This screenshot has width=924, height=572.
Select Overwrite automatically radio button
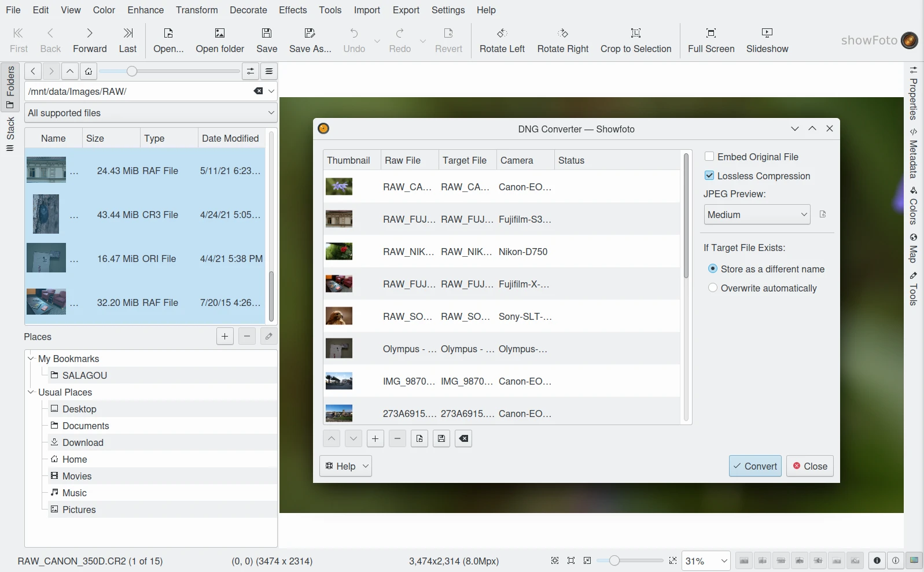(x=713, y=288)
